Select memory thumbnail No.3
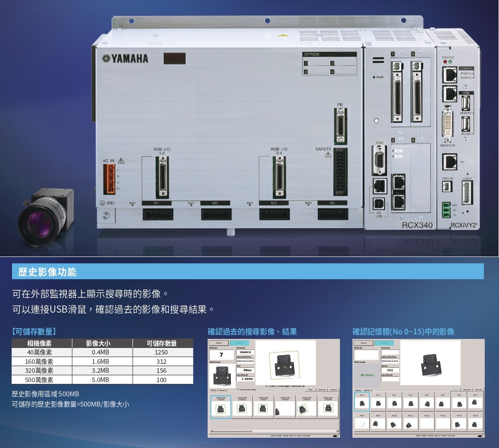Viewport: 499px width, 448px height. pos(410,401)
